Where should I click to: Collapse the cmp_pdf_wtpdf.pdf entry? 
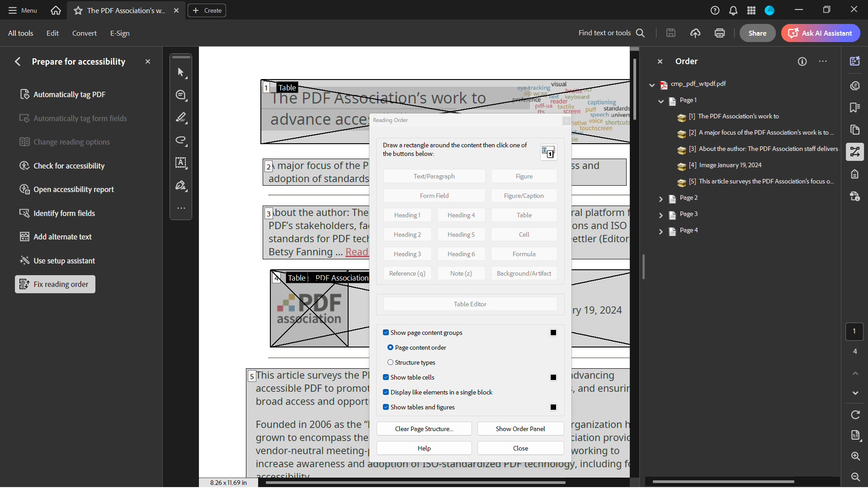[652, 85]
